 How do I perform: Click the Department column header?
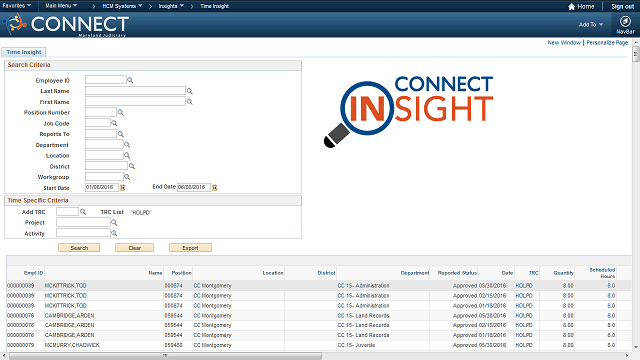click(x=415, y=273)
